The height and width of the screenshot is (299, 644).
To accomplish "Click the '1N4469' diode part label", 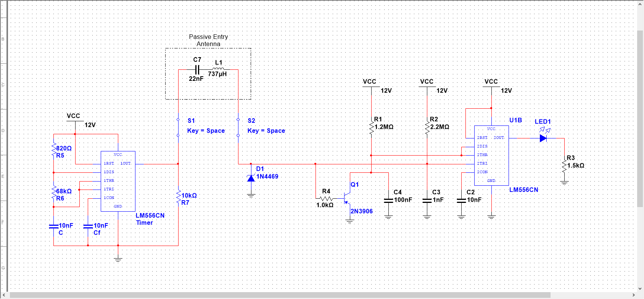I will coord(267,176).
